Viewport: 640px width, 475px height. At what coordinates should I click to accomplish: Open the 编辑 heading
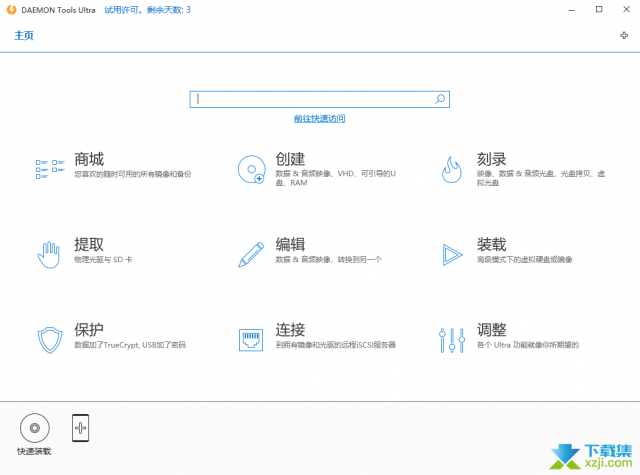tap(290, 244)
